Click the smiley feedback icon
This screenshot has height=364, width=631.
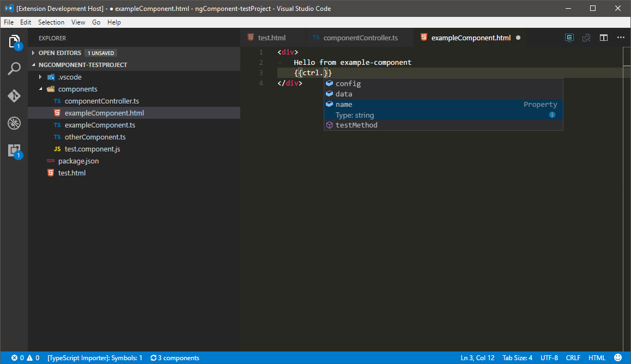click(x=618, y=357)
